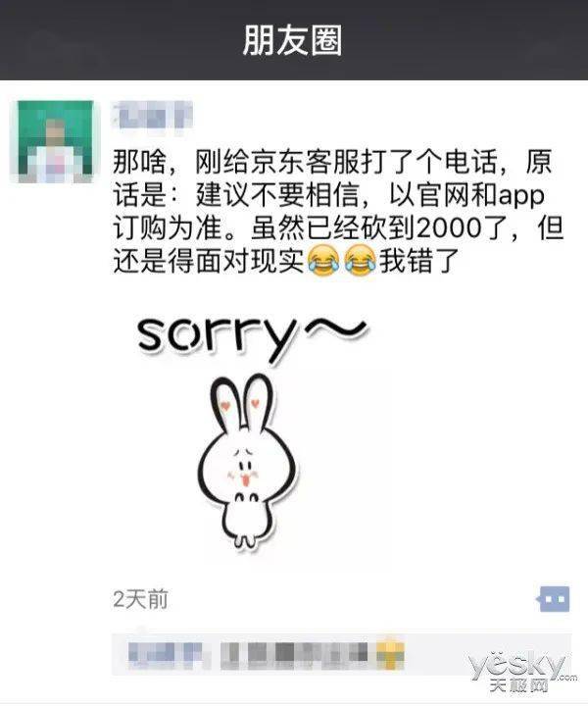The image size is (588, 706).
Task: Tap the yellow emoji at the end of the likes row
Action: (390, 654)
